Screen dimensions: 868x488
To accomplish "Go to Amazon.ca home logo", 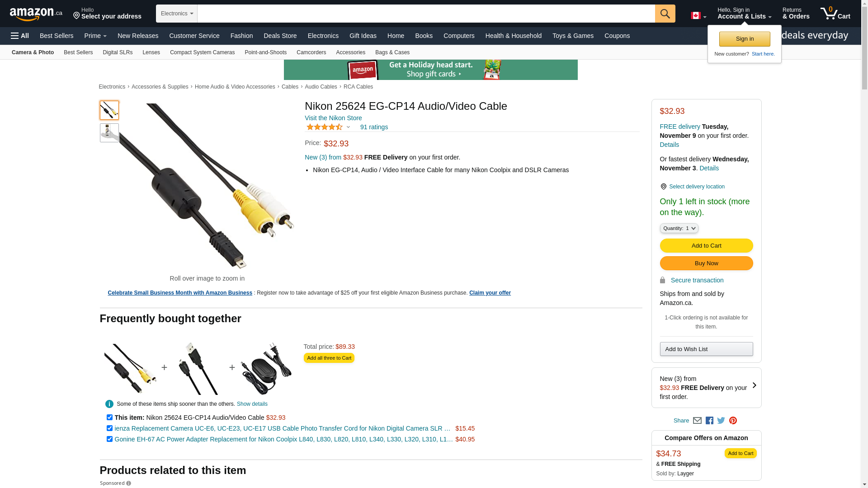I will click(x=36, y=14).
